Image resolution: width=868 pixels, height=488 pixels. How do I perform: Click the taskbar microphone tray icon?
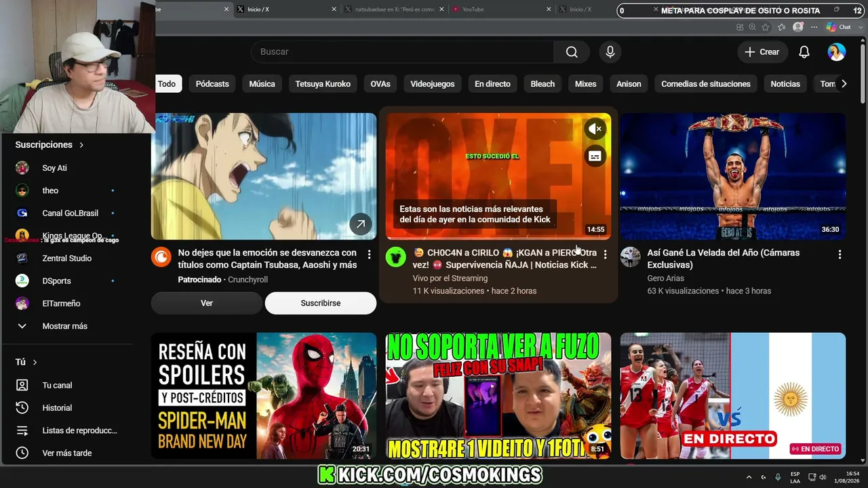[778, 477]
